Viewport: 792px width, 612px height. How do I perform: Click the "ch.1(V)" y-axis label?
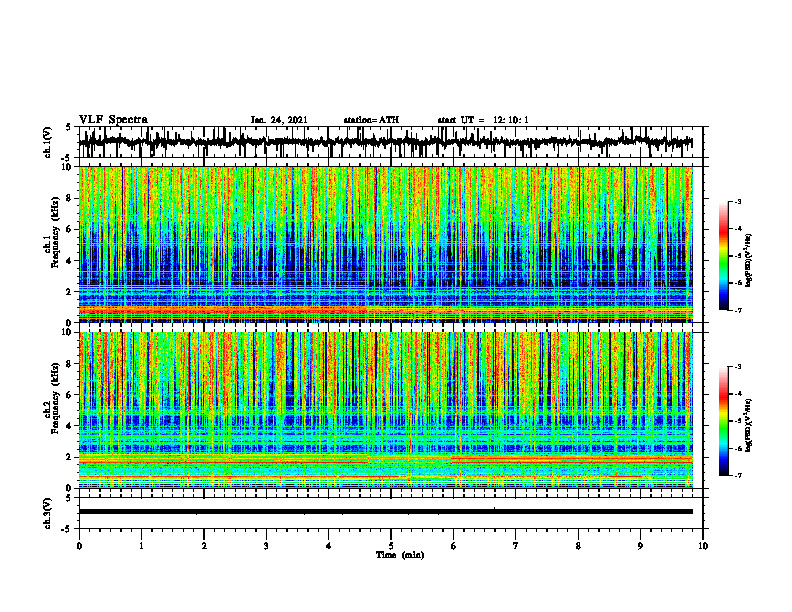point(47,142)
